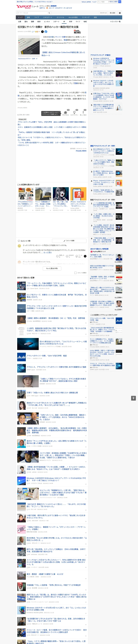React with the わかりやすい lightbulb icon
This screenshot has height=644, width=138.
point(74,112)
